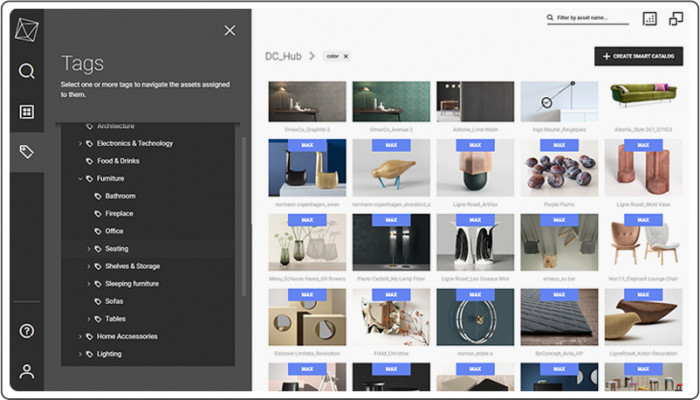Click MAX badge on normann copenhagen swan
The image size is (700, 400).
307,145
